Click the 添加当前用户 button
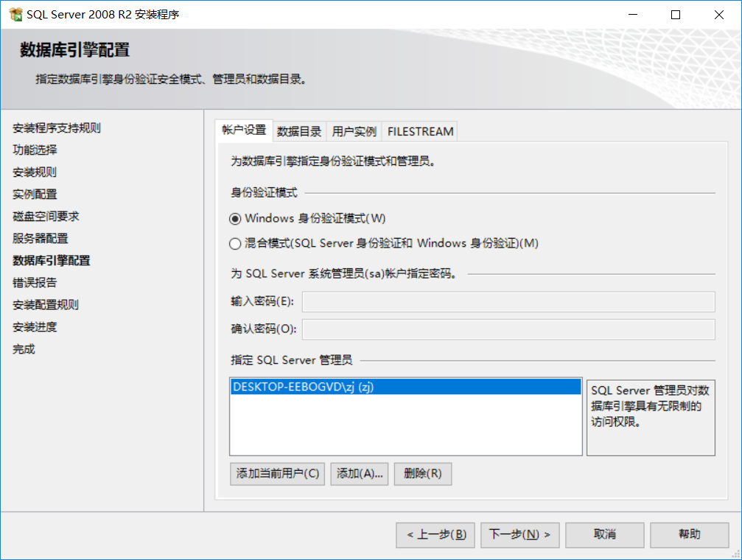Screen dimensions: 742x560 tap(276, 474)
